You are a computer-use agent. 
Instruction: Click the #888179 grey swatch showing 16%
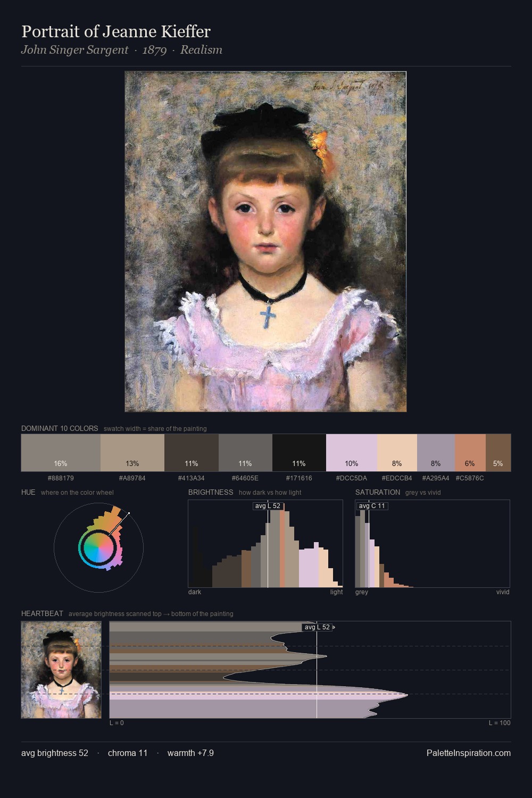point(61,453)
